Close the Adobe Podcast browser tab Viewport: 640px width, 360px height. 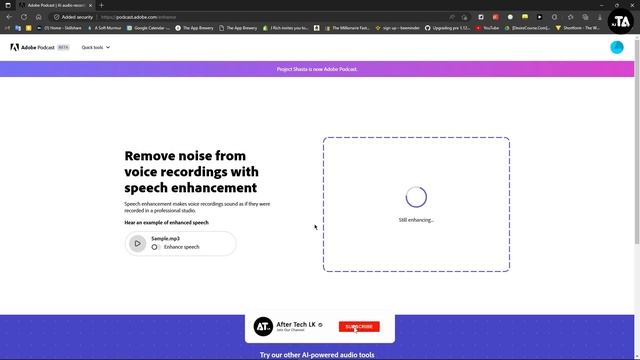click(x=90, y=5)
